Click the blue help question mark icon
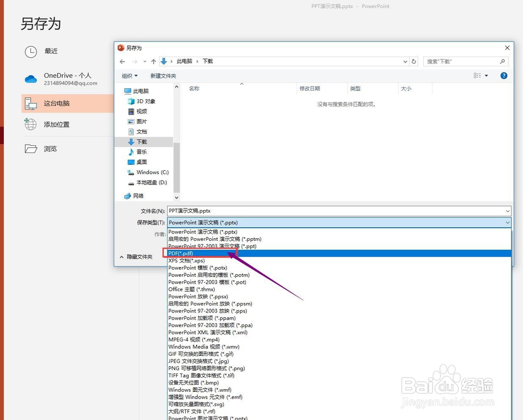This screenshot has height=420, width=523. coord(504,76)
